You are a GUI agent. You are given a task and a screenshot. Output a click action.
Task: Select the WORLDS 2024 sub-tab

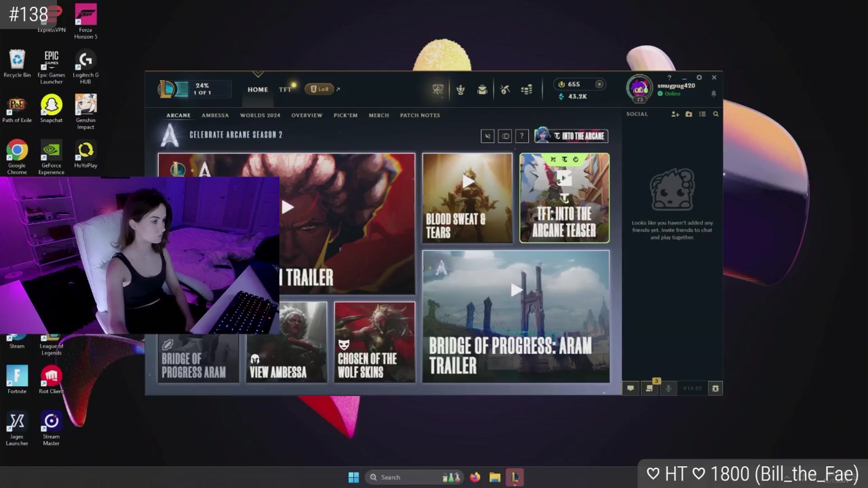click(x=260, y=115)
